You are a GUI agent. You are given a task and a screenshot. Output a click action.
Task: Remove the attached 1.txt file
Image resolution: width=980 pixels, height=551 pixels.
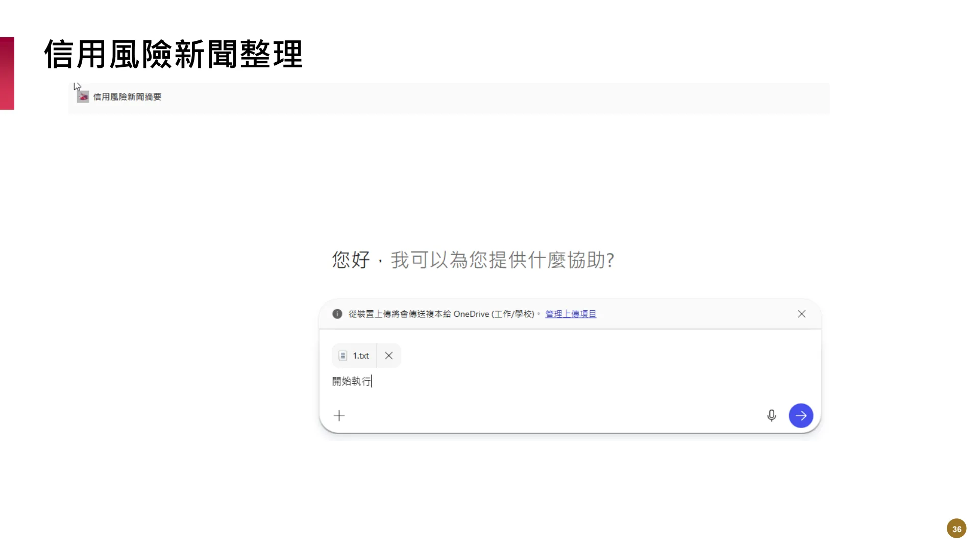(x=389, y=356)
